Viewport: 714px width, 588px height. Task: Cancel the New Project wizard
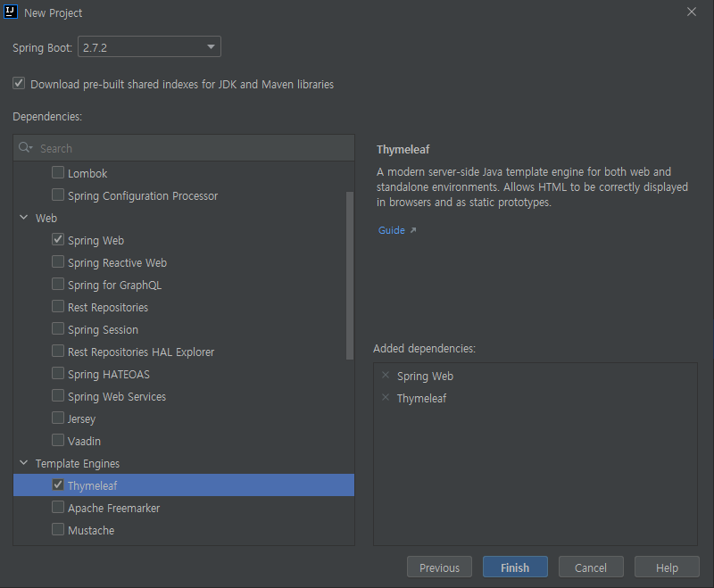coord(591,567)
